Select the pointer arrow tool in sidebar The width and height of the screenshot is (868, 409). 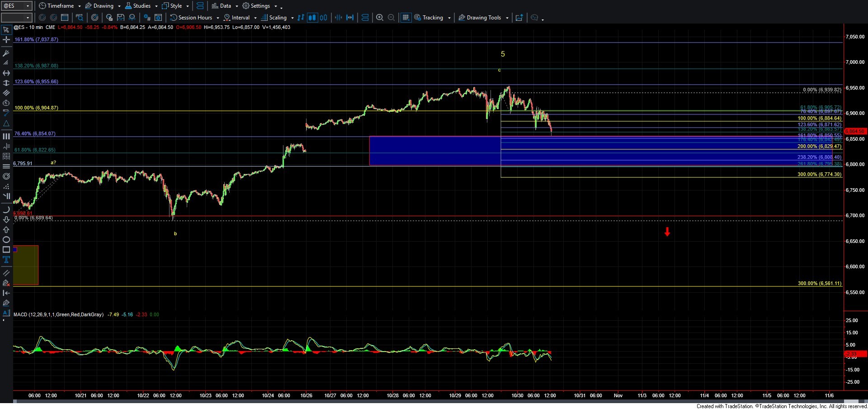(6, 30)
